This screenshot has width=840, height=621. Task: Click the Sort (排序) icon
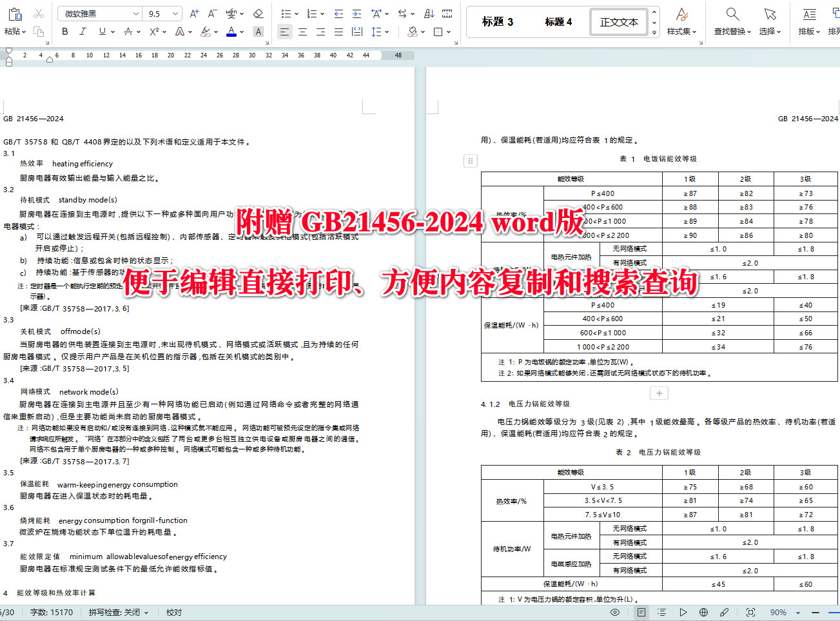[431, 14]
